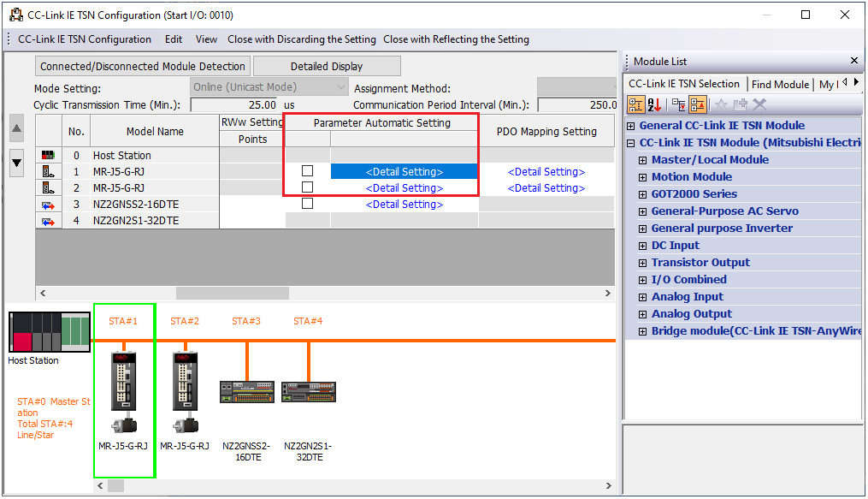This screenshot has height=499, width=868.
Task: Click station table horizontal scrollbar thumb
Action: [x=233, y=293]
